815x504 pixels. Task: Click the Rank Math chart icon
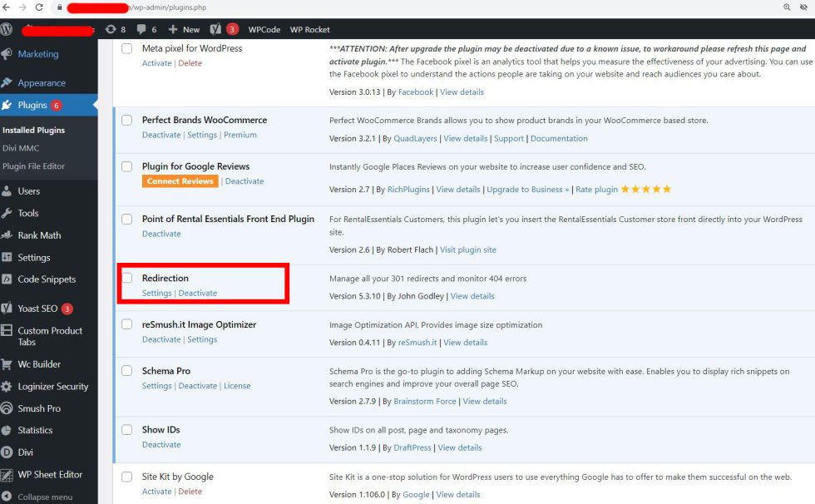pyautogui.click(x=7, y=235)
